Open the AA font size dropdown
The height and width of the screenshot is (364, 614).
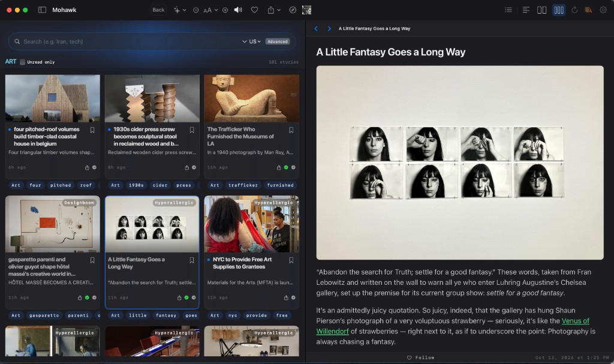tap(210, 10)
